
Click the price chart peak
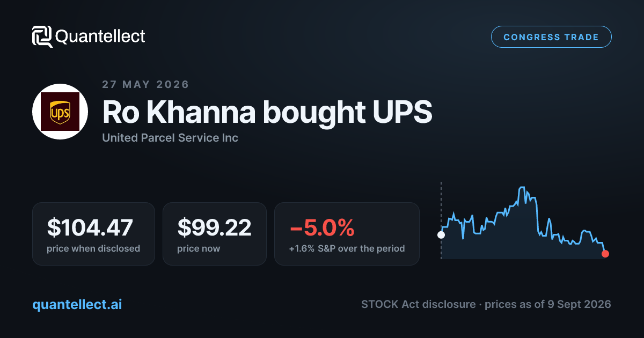pos(521,188)
